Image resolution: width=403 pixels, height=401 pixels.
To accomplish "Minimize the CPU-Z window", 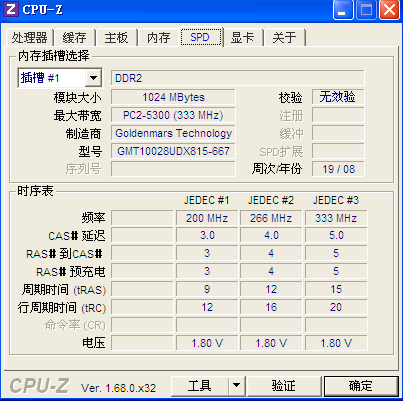I will pos(342,10).
